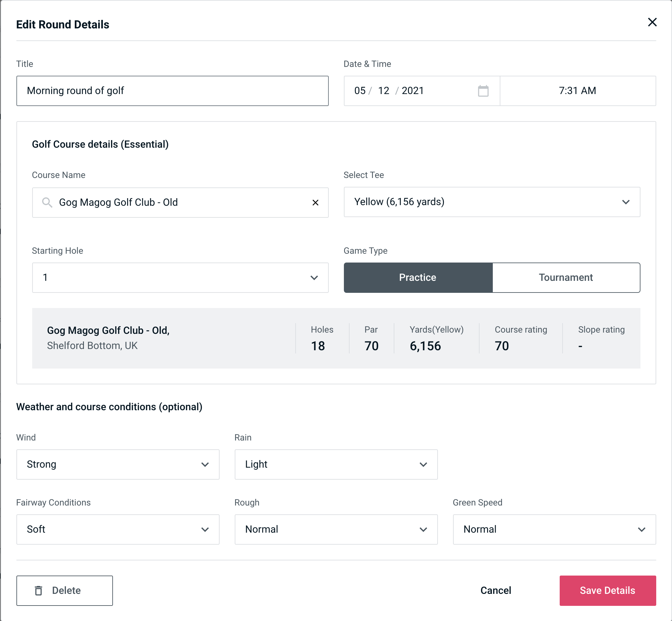Expand the Green Speed dropdown
This screenshot has height=621, width=672.
554,529
